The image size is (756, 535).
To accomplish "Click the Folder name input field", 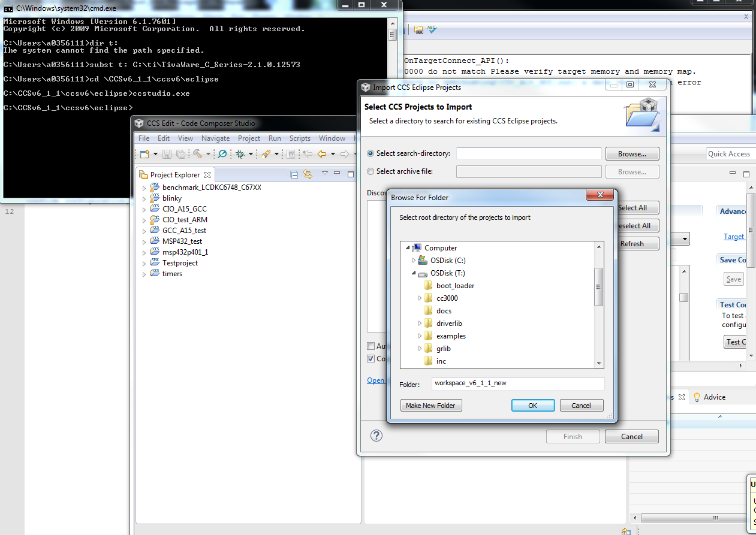I will (518, 383).
